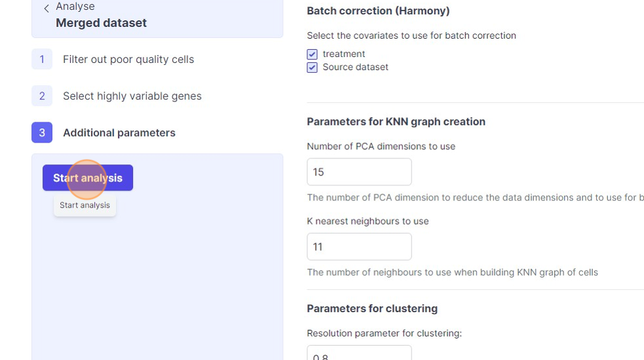
Task: Click the Start analysis tooltip
Action: point(85,206)
